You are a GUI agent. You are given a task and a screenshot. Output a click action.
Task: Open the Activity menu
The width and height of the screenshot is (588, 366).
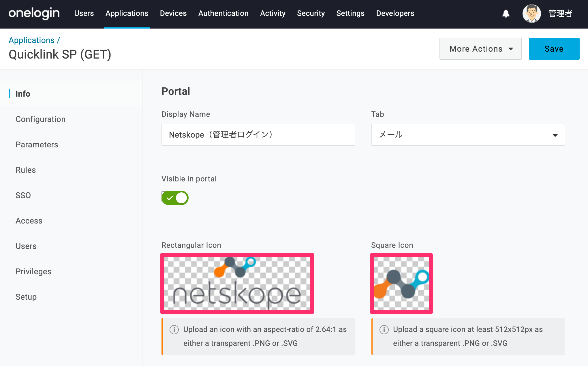point(273,13)
